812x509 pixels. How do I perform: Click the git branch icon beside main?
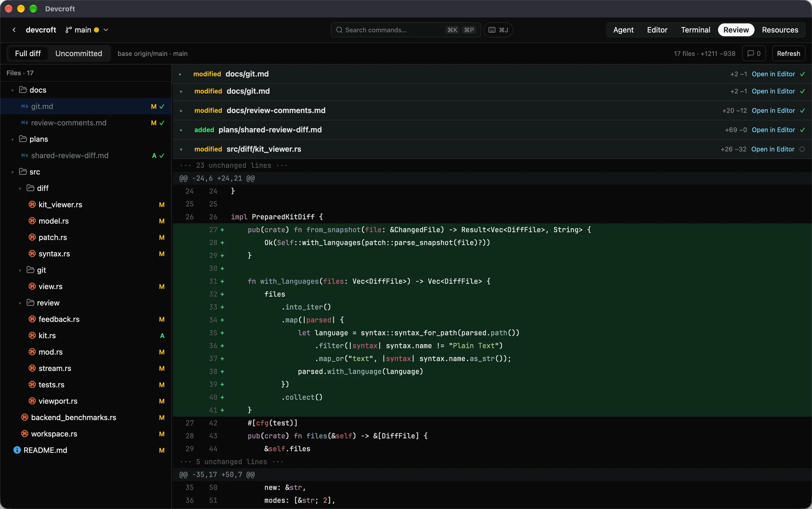coord(69,30)
